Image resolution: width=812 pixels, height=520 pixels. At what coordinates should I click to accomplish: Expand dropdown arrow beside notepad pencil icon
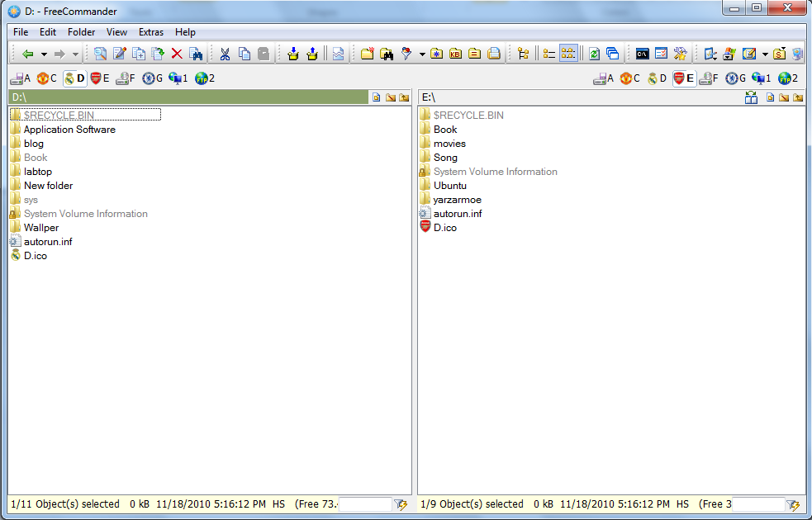[765, 54]
